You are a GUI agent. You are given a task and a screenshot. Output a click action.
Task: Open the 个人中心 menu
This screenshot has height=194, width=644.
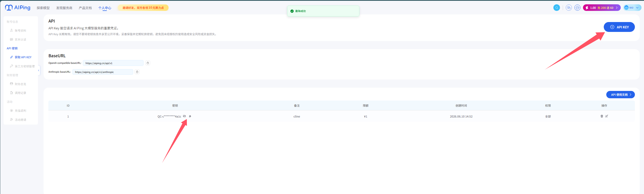(105, 8)
